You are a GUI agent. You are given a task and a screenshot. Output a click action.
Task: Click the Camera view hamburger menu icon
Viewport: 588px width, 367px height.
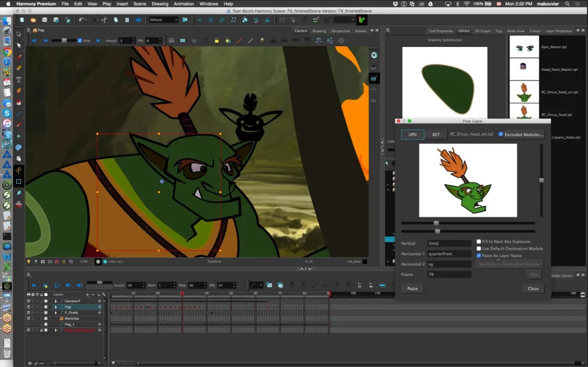click(x=29, y=30)
